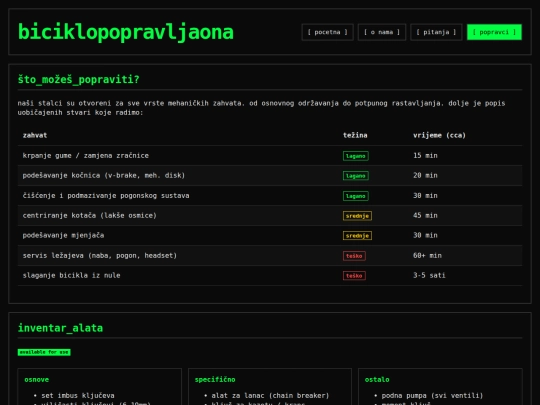This screenshot has width=540, height=405.
Task: Click the 60+ min time cell
Action: click(x=427, y=256)
